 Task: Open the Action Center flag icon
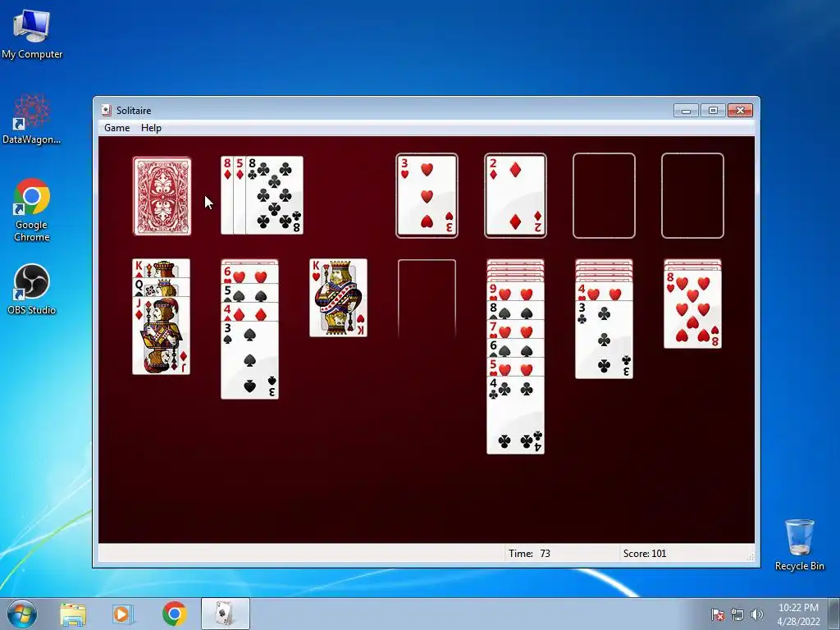[x=718, y=614]
